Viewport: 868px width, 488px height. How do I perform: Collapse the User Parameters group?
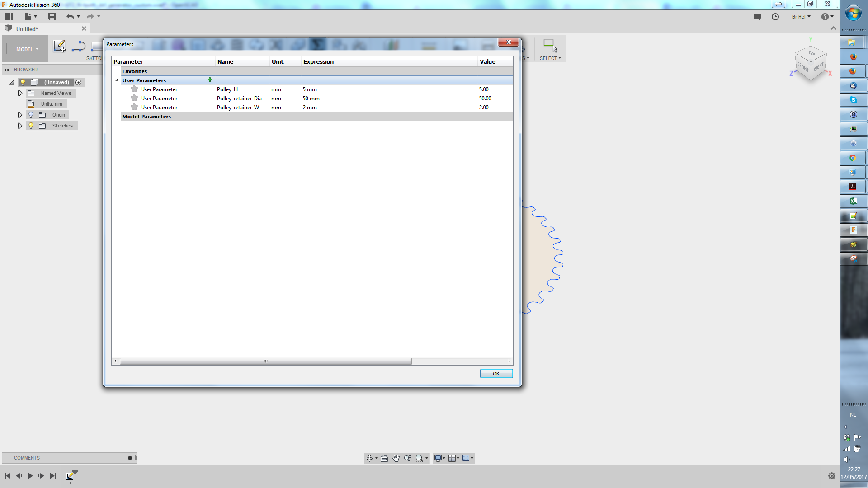click(x=117, y=80)
